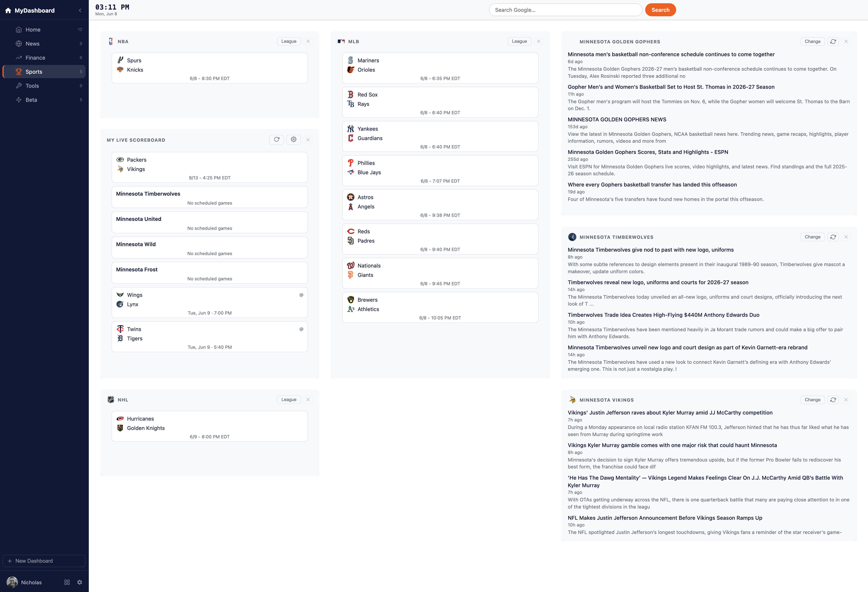Open the Tools sidebar item
Screen dimensions: 868x592
click(x=44, y=86)
